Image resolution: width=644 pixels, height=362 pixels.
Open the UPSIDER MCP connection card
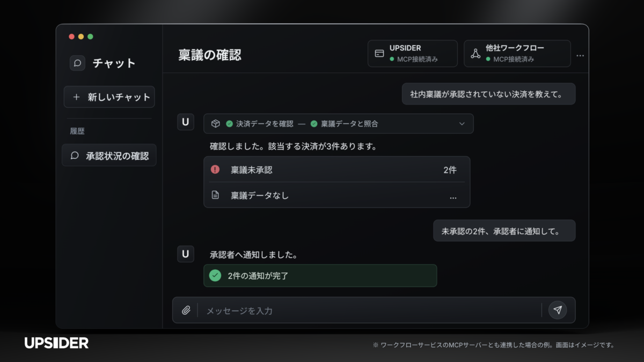pyautogui.click(x=412, y=54)
